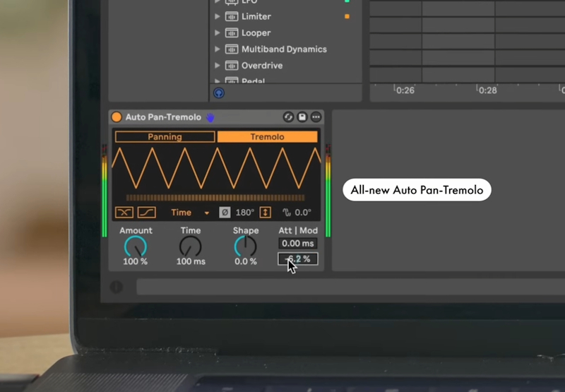Click the 100 % Amount value
This screenshot has height=392, width=565.
(x=135, y=261)
